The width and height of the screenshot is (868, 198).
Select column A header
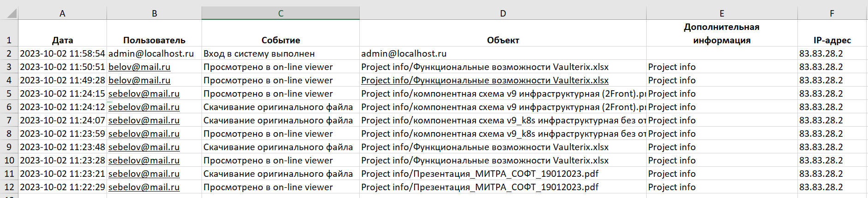62,13
